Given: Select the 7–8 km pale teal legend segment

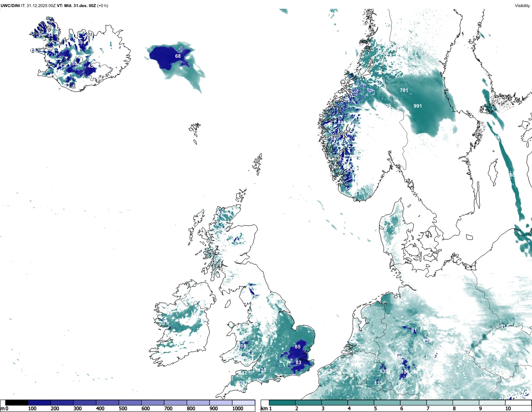Looking at the screenshot, I should click(x=440, y=402).
